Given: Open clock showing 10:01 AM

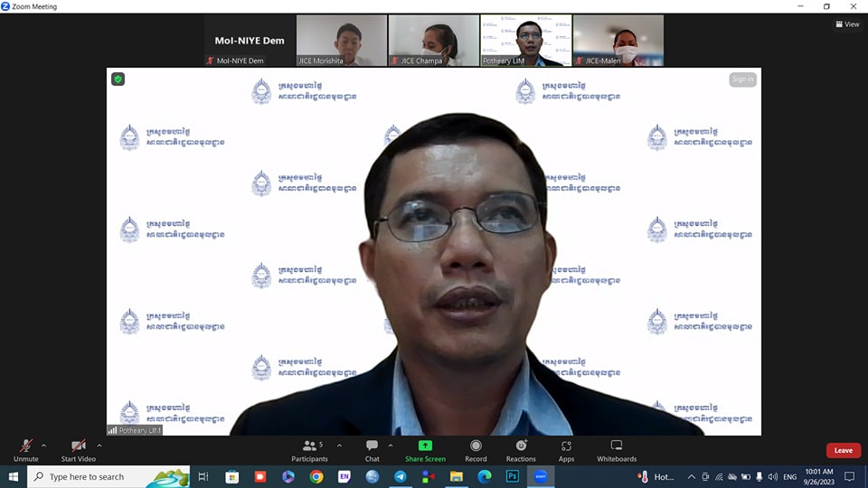Looking at the screenshot, I should click(819, 476).
